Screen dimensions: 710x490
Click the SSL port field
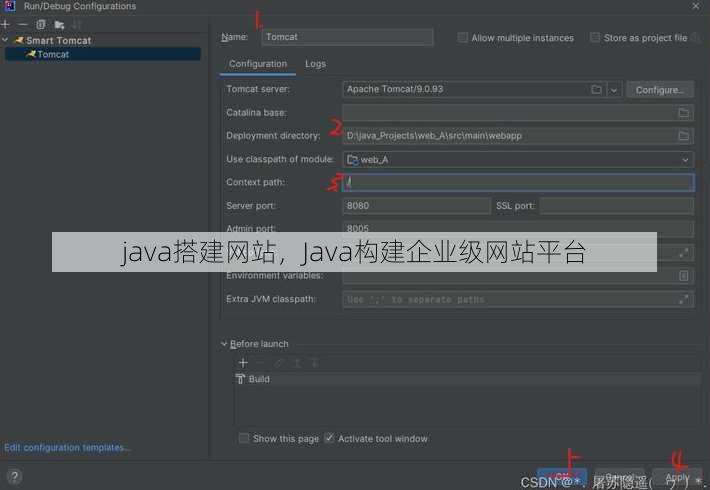(x=616, y=206)
